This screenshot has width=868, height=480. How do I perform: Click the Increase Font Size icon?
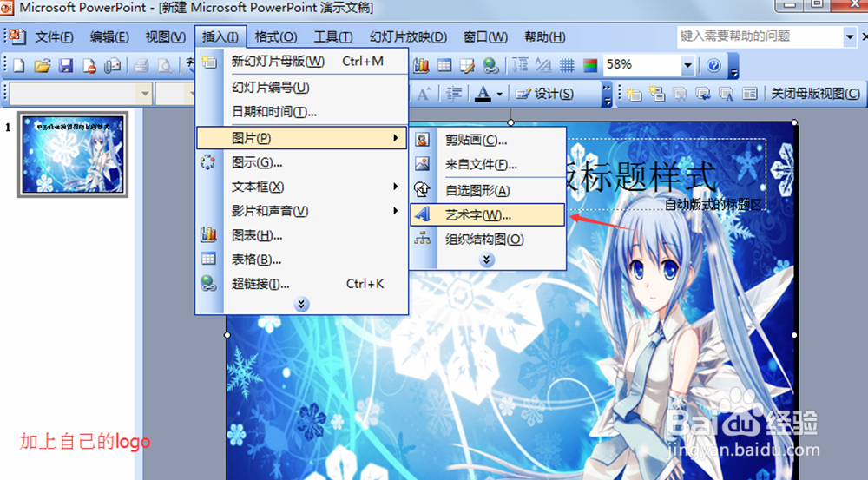point(424,94)
